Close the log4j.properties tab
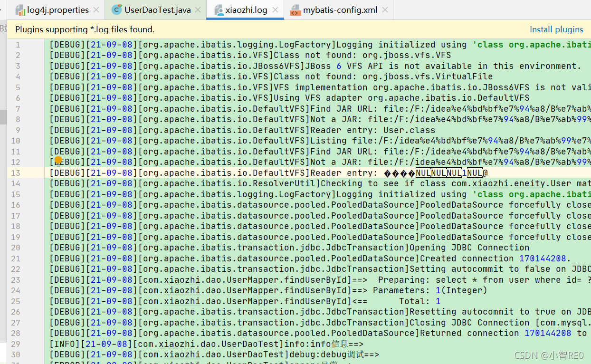 96,10
